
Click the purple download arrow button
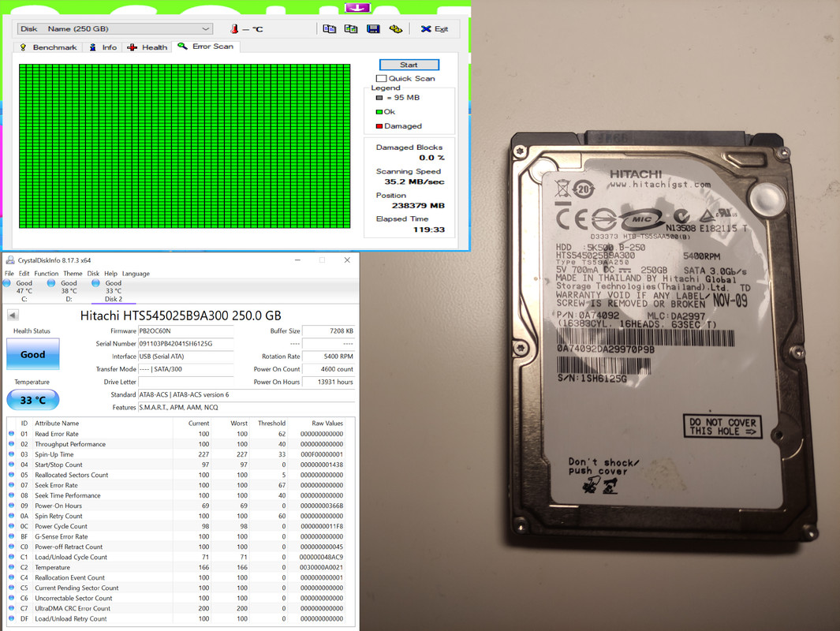pos(357,8)
